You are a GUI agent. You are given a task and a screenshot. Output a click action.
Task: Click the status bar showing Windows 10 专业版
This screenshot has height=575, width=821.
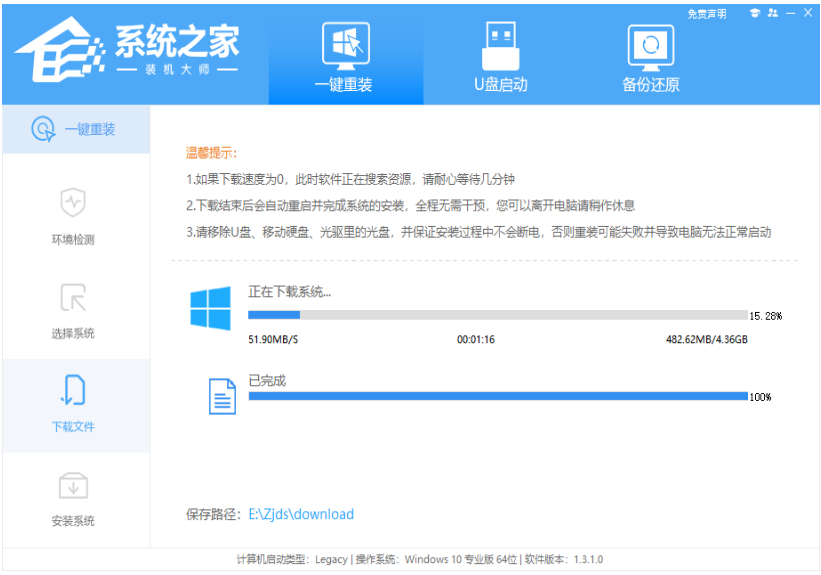click(x=419, y=560)
